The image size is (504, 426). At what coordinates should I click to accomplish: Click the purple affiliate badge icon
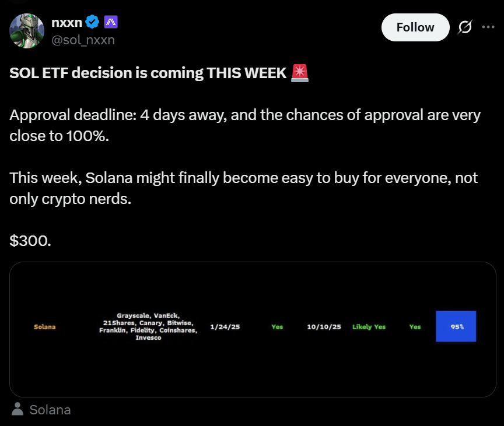pos(111,23)
